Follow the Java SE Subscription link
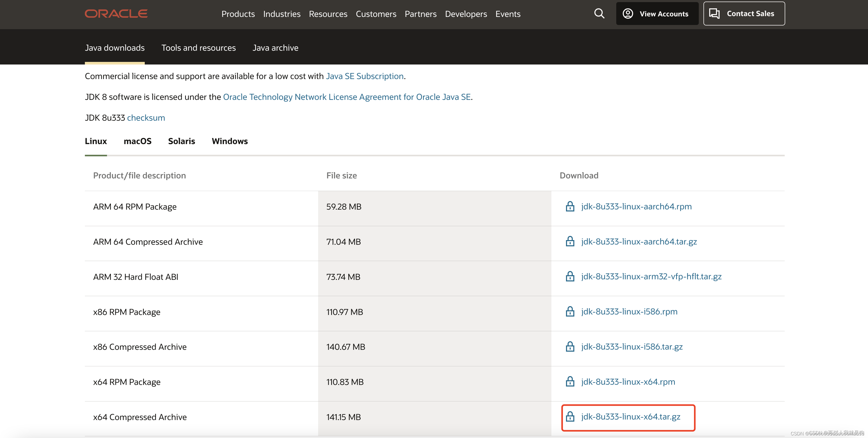The width and height of the screenshot is (868, 438). pos(364,76)
